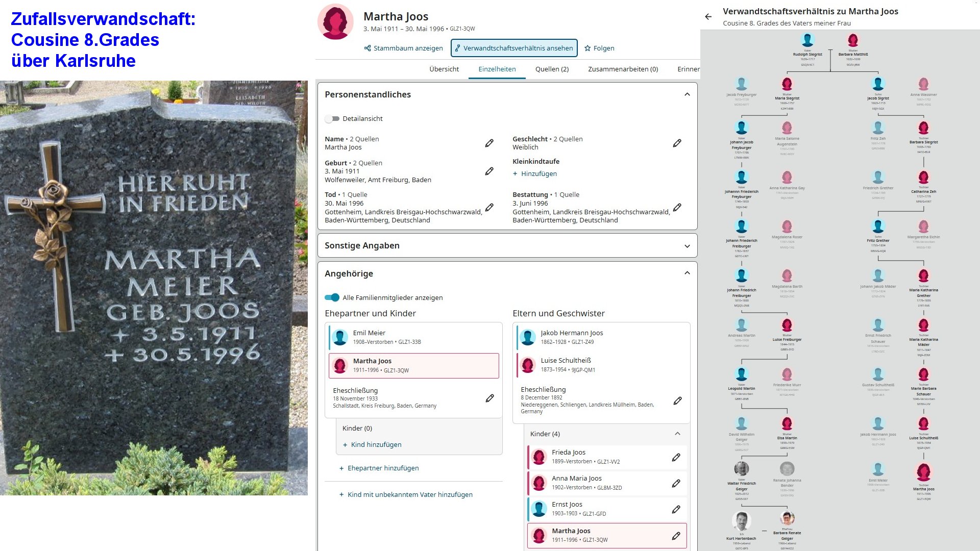Edit the Bestattung record pencil icon
This screenshot has width=980, height=551.
click(677, 208)
